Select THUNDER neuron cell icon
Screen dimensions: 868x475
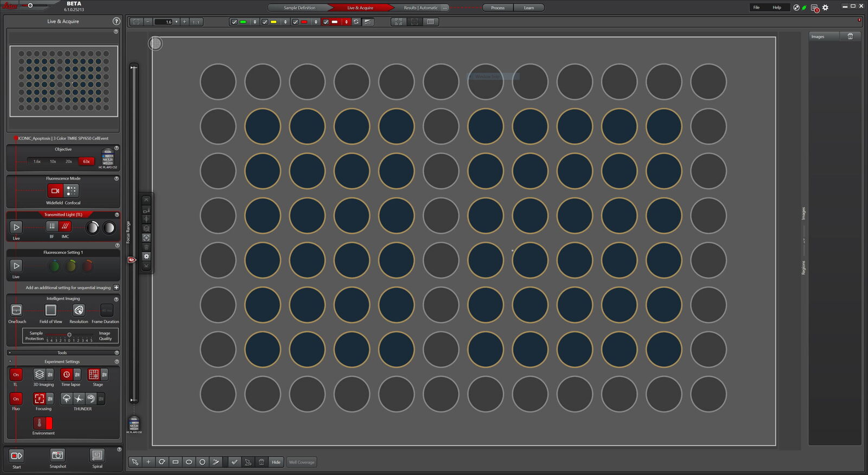pyautogui.click(x=79, y=399)
